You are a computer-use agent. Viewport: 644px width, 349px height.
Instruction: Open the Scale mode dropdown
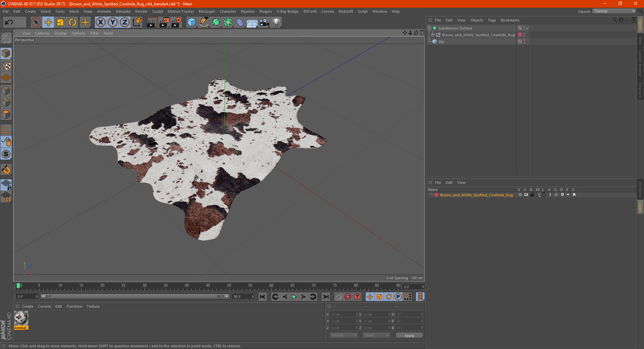click(x=376, y=335)
